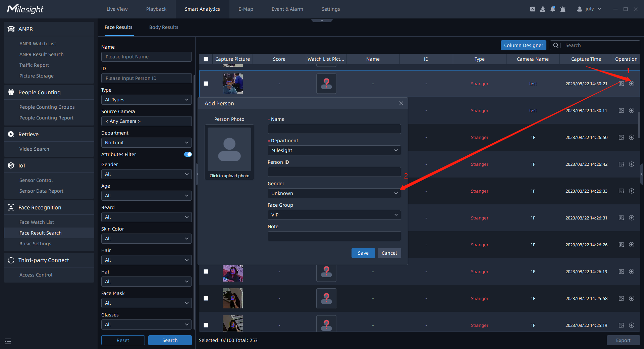644x349 pixels.
Task: Open Face Group dropdown showing VIP
Action: coord(334,215)
